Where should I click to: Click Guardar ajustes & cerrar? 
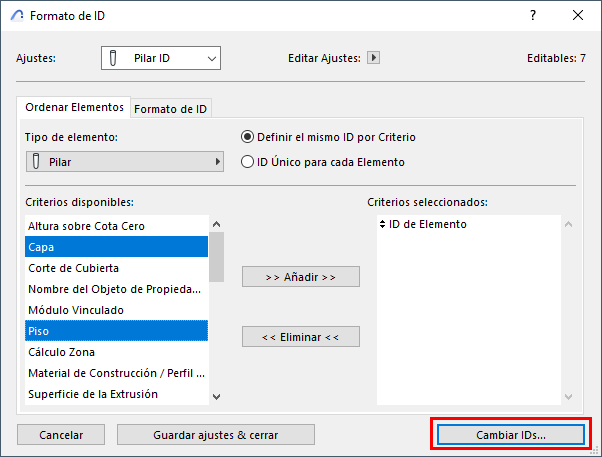click(216, 434)
